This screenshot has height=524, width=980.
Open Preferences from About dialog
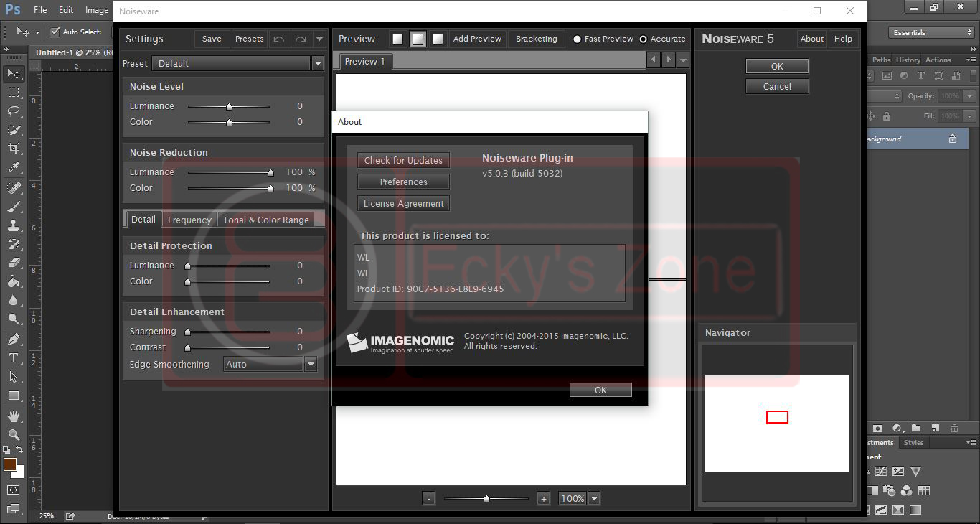(x=403, y=182)
